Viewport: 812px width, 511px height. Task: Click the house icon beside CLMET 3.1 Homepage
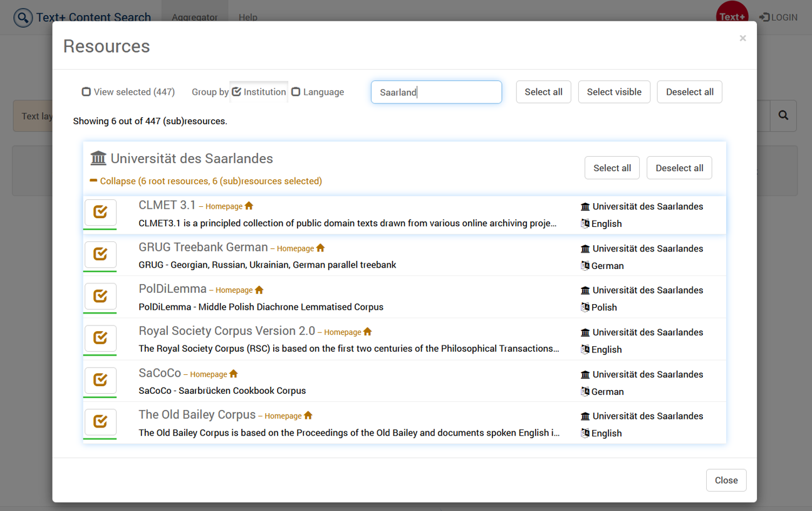[x=249, y=205]
